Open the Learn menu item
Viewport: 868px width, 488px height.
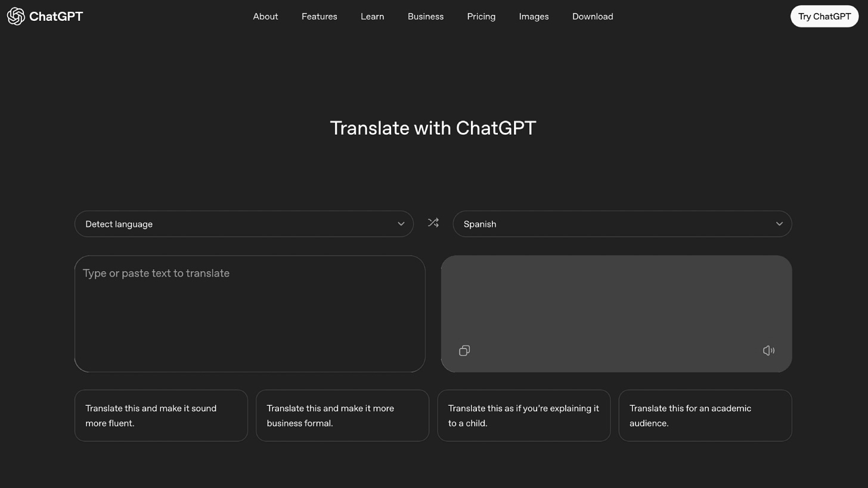click(372, 16)
